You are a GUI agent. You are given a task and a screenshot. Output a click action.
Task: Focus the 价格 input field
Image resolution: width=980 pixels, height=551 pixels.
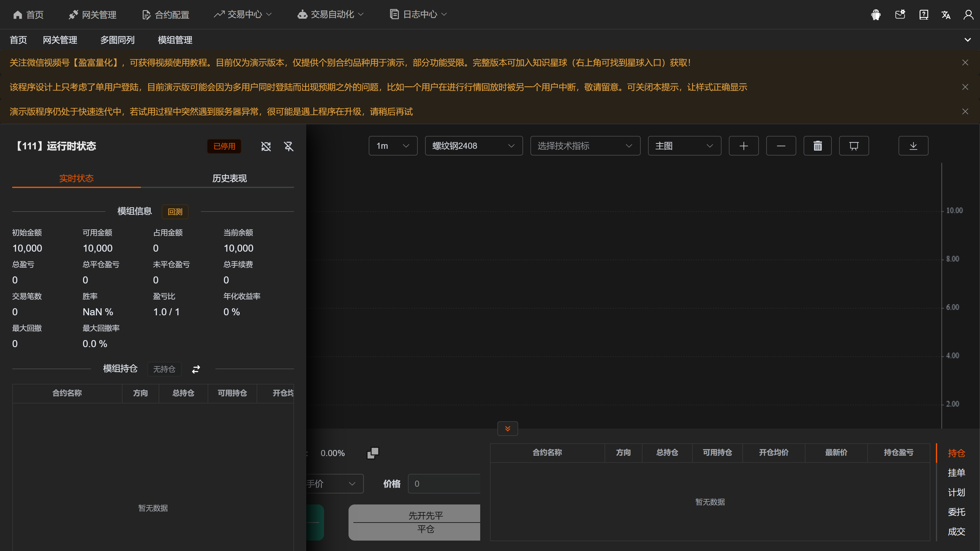point(444,484)
